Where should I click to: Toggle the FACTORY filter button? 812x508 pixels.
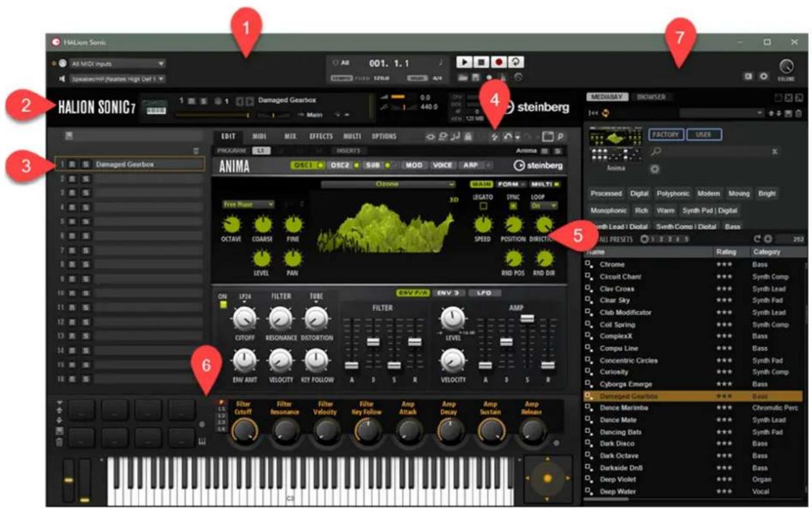pos(665,135)
